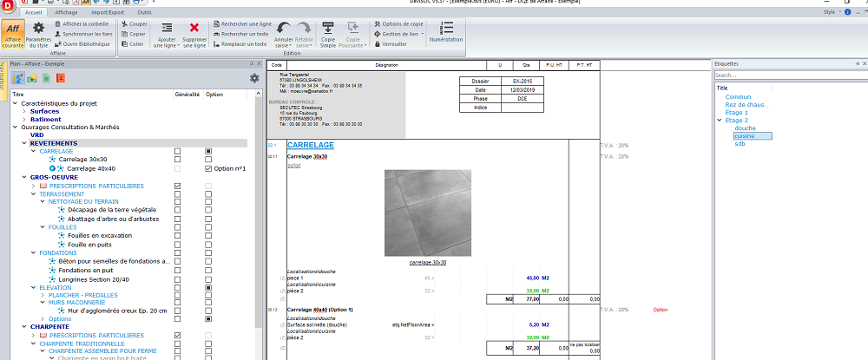The height and width of the screenshot is (360, 868).
Task: Cut selection with Couper
Action: click(134, 23)
